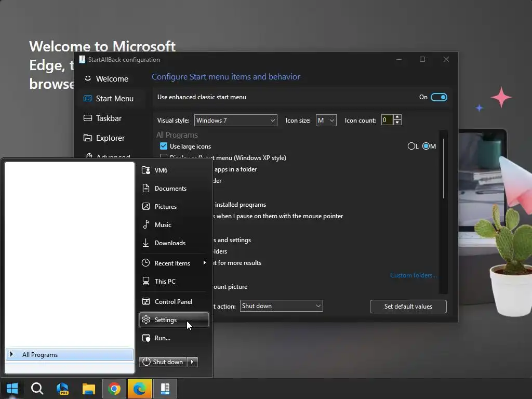The height and width of the screenshot is (399, 532).
Task: Click the Run window icon
Action: click(x=146, y=338)
